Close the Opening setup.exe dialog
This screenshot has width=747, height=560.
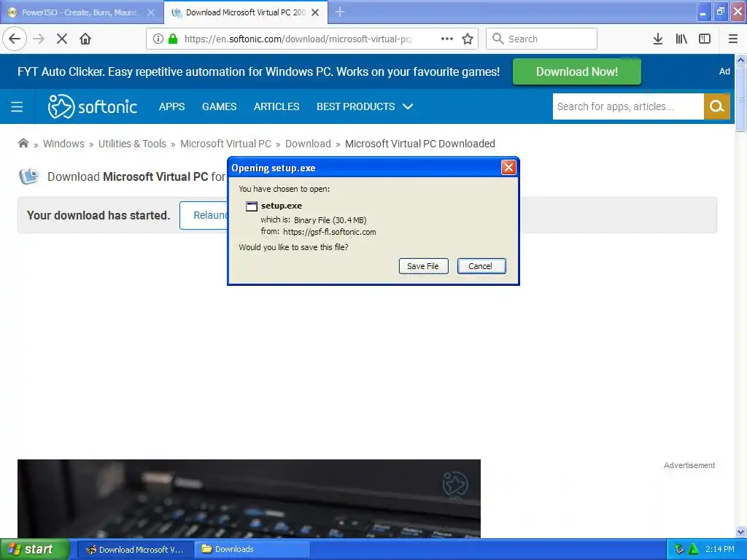(x=508, y=168)
